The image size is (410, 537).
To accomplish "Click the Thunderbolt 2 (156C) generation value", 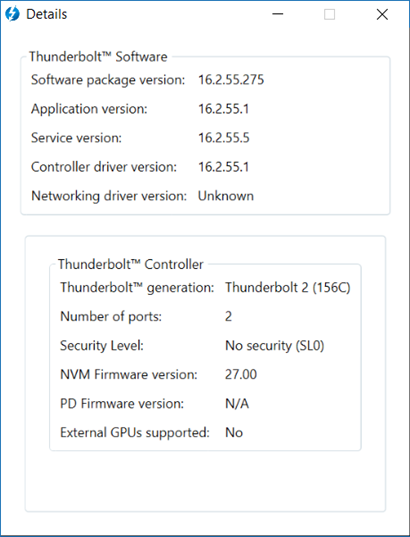I will (x=288, y=287).
